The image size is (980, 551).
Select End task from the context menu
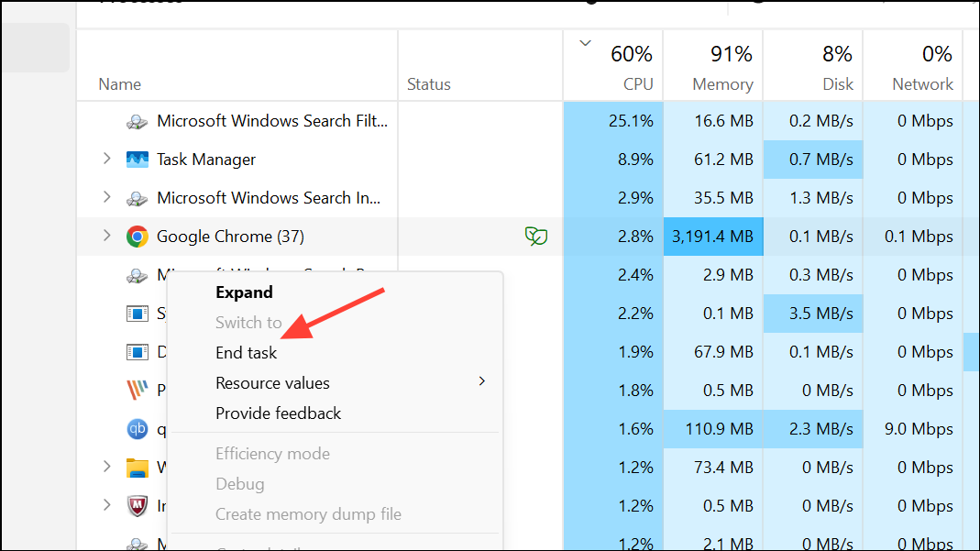246,352
